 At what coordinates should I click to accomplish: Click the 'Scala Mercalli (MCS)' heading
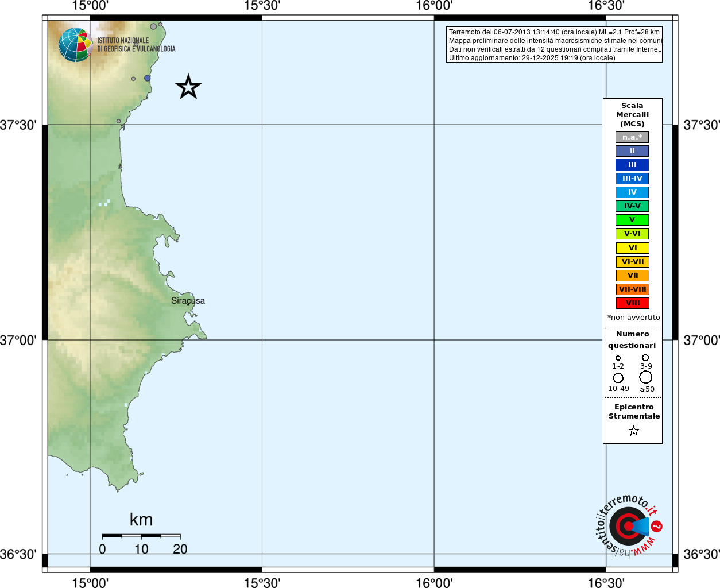point(632,115)
